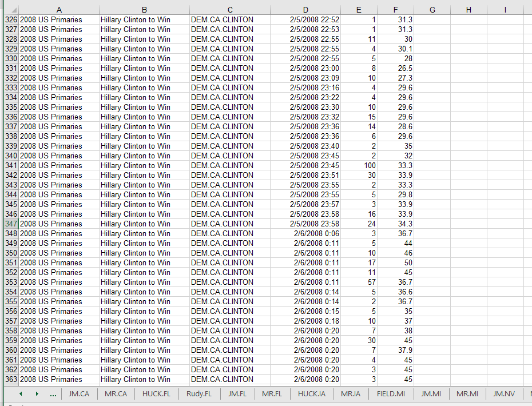Open the HUCK.IA sheet tab
532x406 pixels.
(311, 394)
